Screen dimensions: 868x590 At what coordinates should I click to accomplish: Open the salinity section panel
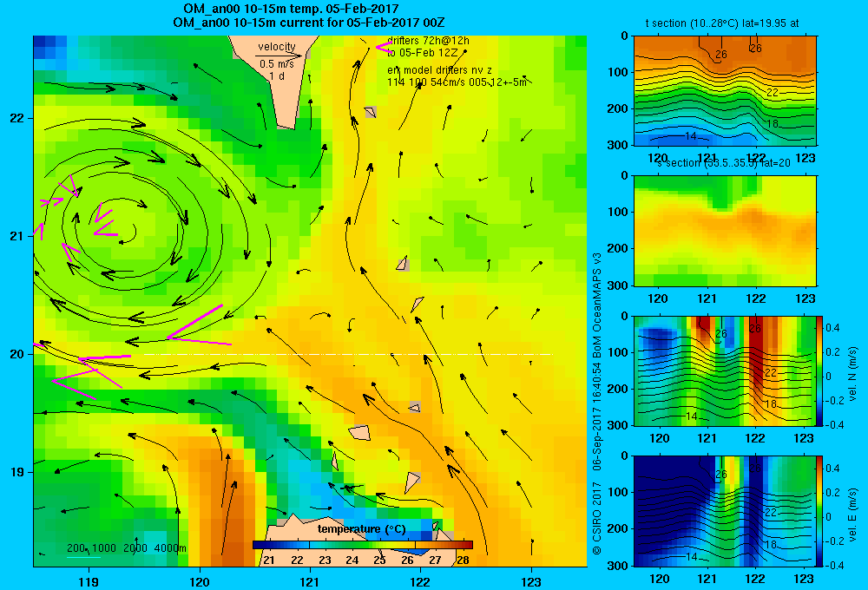click(x=725, y=231)
